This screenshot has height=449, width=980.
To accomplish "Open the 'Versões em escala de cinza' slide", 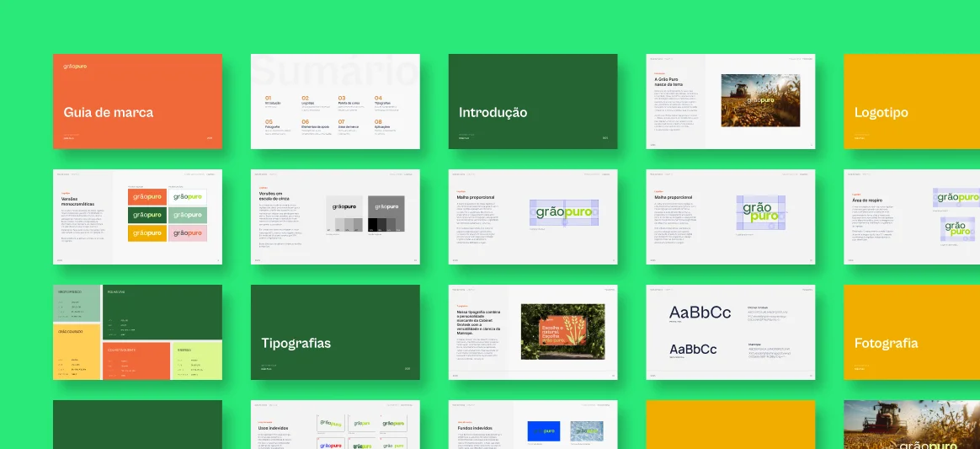I will point(335,217).
